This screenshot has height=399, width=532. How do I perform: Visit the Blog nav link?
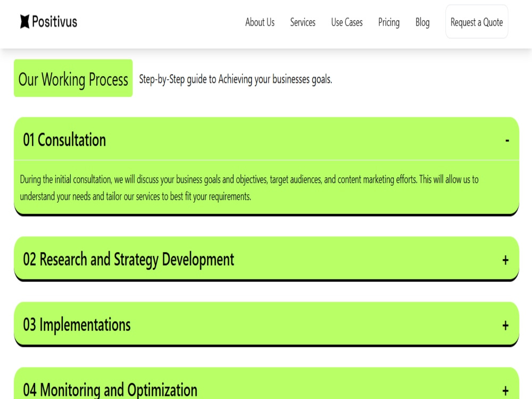pos(422,22)
